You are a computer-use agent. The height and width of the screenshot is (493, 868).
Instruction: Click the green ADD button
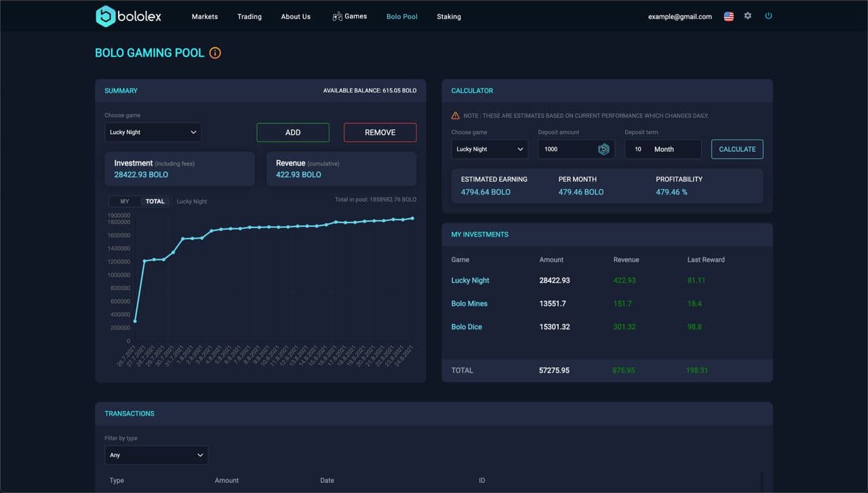293,132
